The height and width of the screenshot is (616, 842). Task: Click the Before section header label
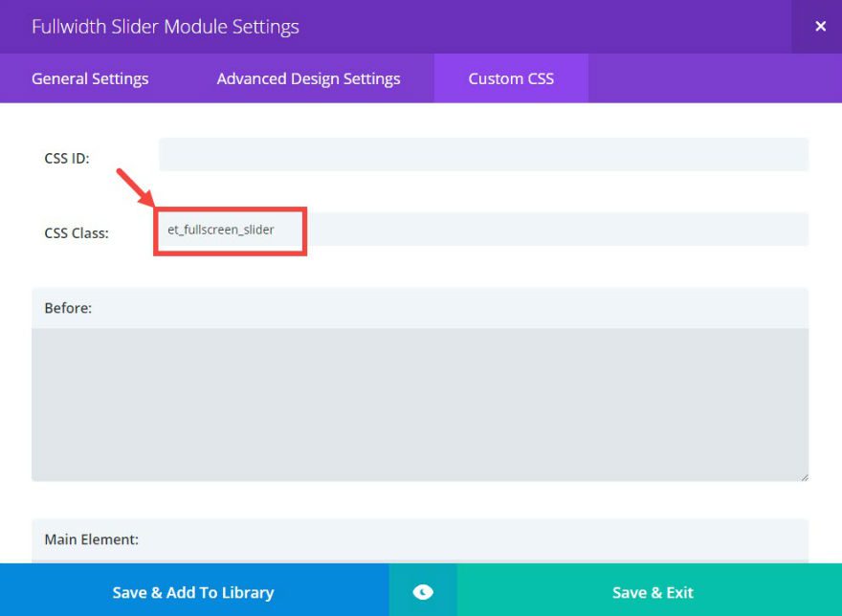[68, 309]
